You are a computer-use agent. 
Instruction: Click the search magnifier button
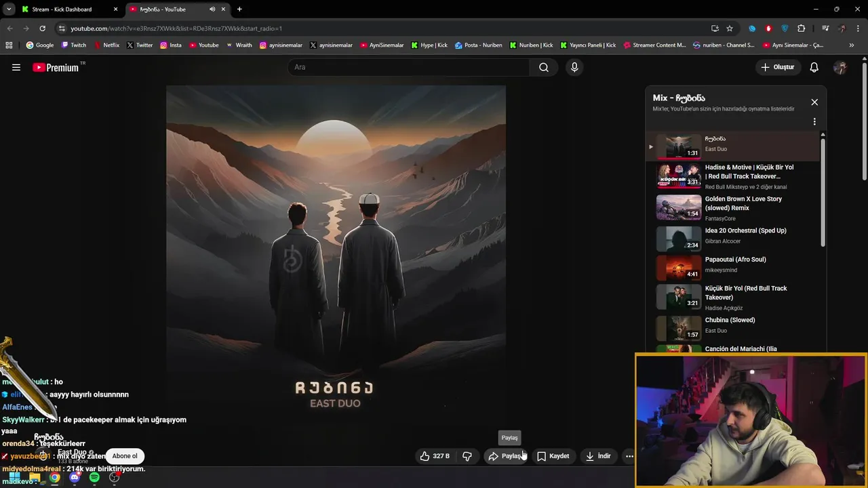544,67
